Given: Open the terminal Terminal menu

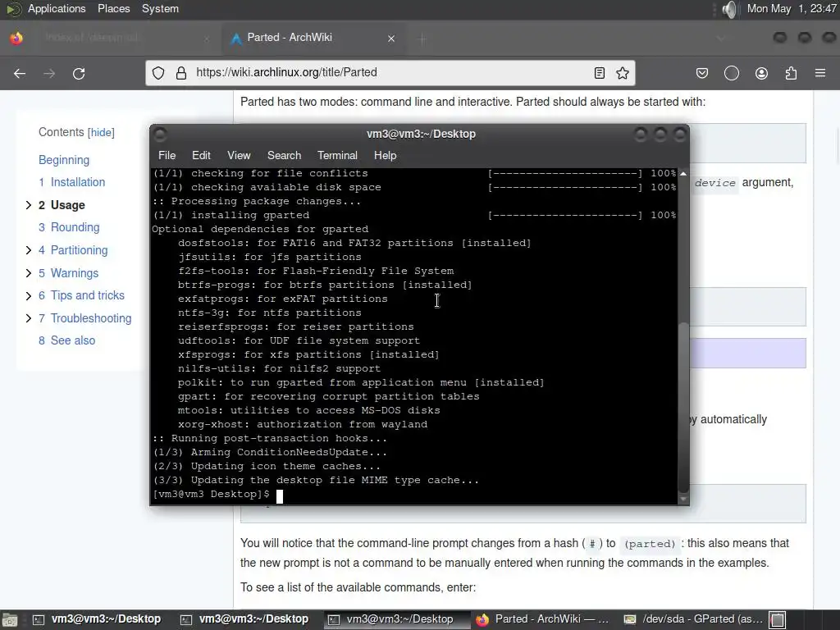Looking at the screenshot, I should 337,155.
